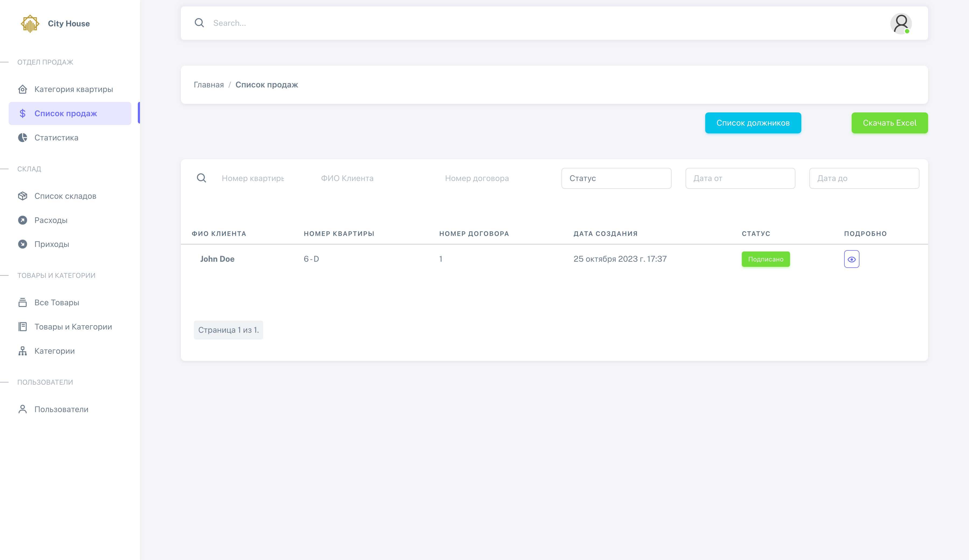
Task: Click the date 25 октября 2023 г. 17:37
Action: click(x=620, y=259)
